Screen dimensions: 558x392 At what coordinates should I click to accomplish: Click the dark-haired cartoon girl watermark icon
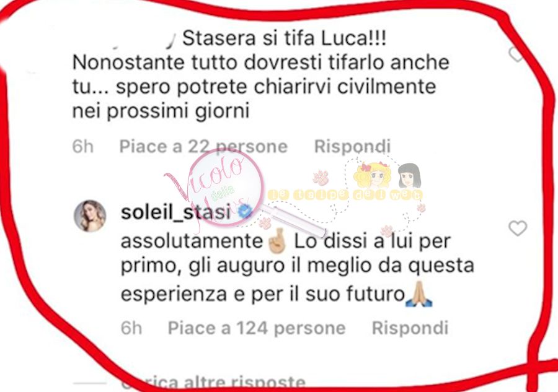pyautogui.click(x=409, y=175)
